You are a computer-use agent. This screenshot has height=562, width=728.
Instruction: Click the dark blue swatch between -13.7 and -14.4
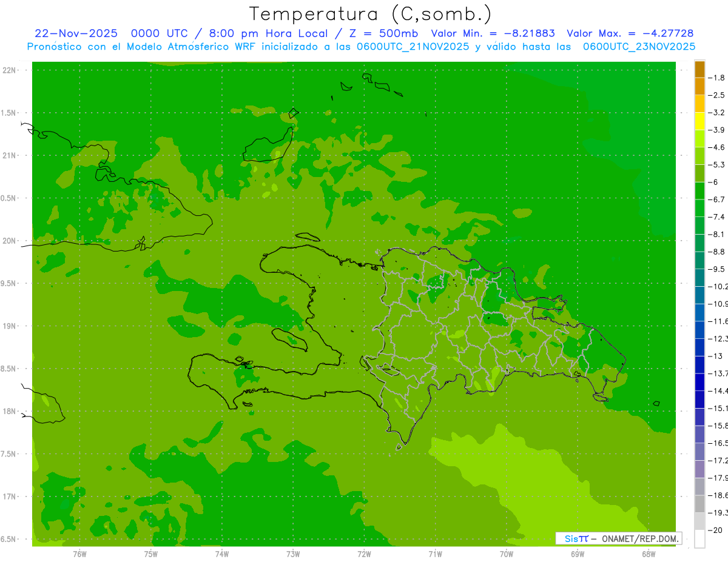(699, 382)
